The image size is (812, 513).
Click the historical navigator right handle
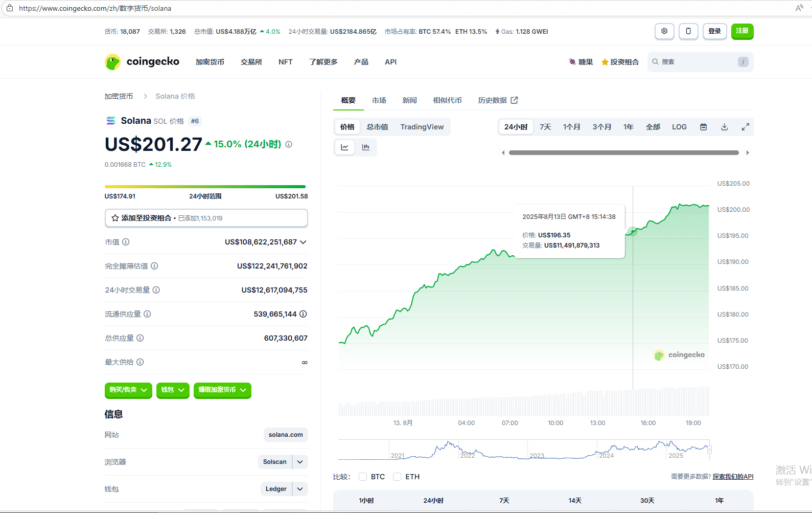(x=709, y=450)
